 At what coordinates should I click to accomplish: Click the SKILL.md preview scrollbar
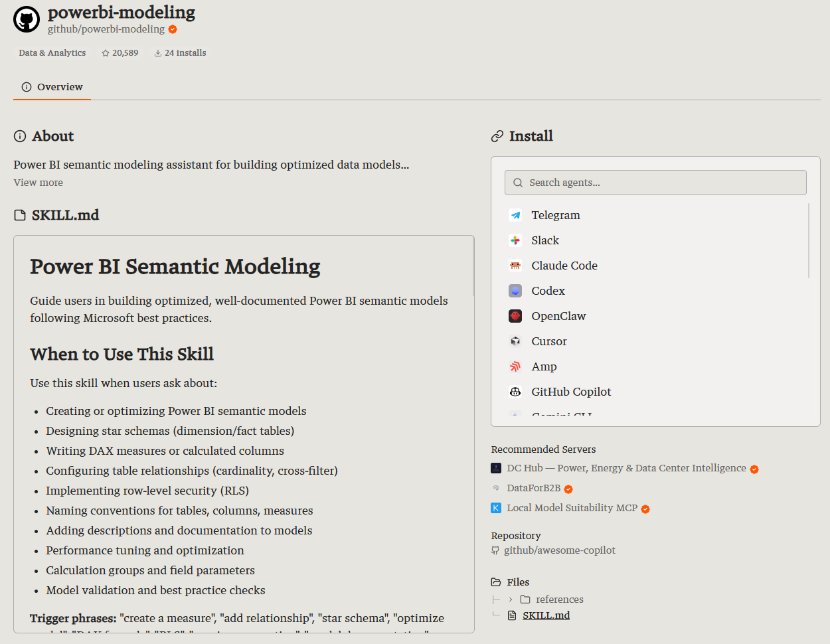point(473,267)
